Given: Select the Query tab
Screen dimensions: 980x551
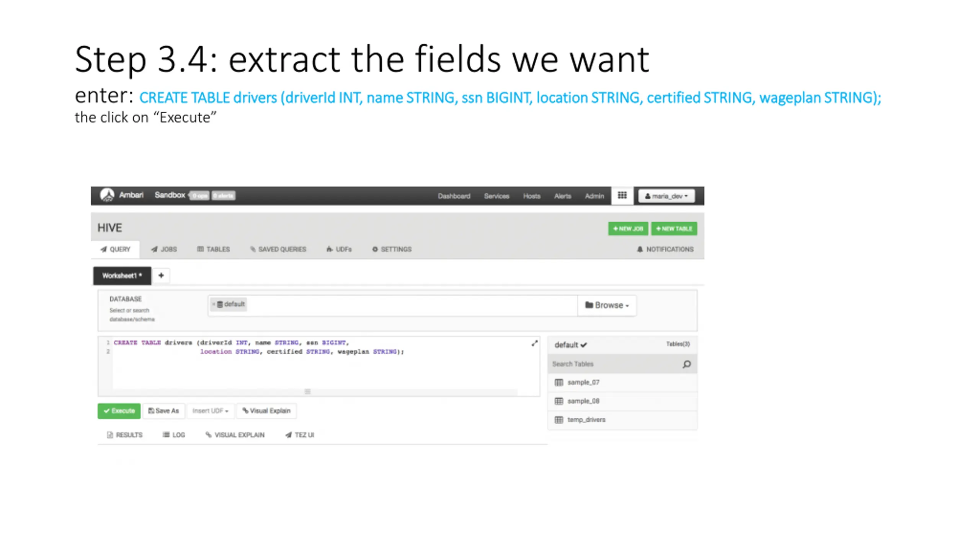Looking at the screenshot, I should click(x=115, y=249).
